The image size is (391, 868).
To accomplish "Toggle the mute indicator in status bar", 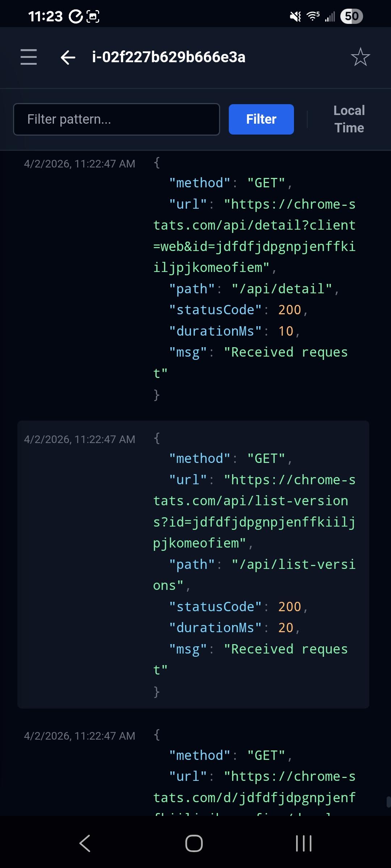I will pos(294,16).
